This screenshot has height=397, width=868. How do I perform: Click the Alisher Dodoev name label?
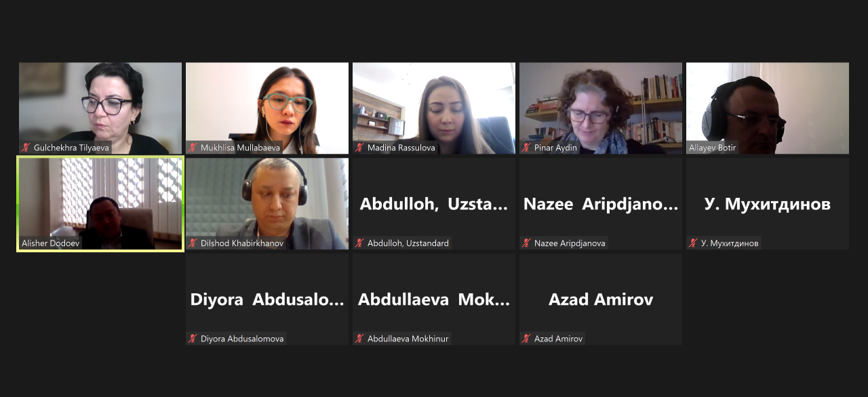pyautogui.click(x=50, y=243)
